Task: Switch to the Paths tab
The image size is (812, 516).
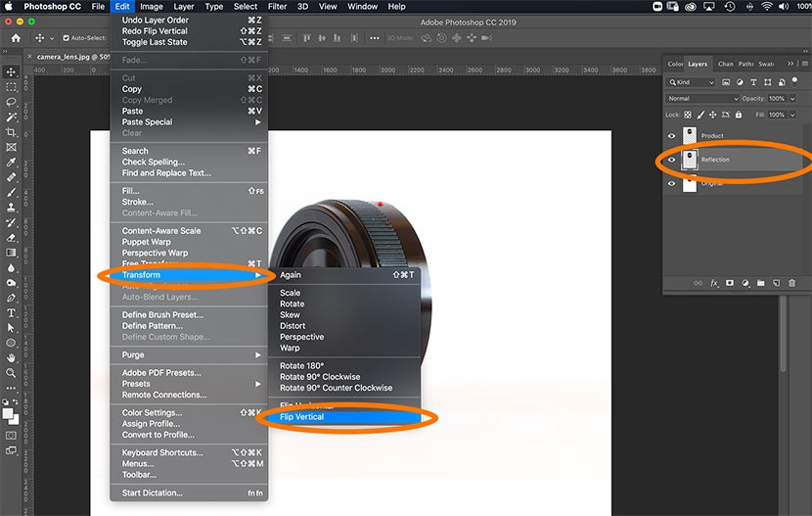Action: point(746,64)
